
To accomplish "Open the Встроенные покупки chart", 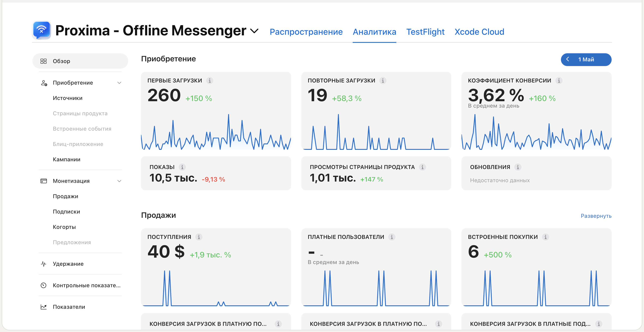I will [536, 288].
